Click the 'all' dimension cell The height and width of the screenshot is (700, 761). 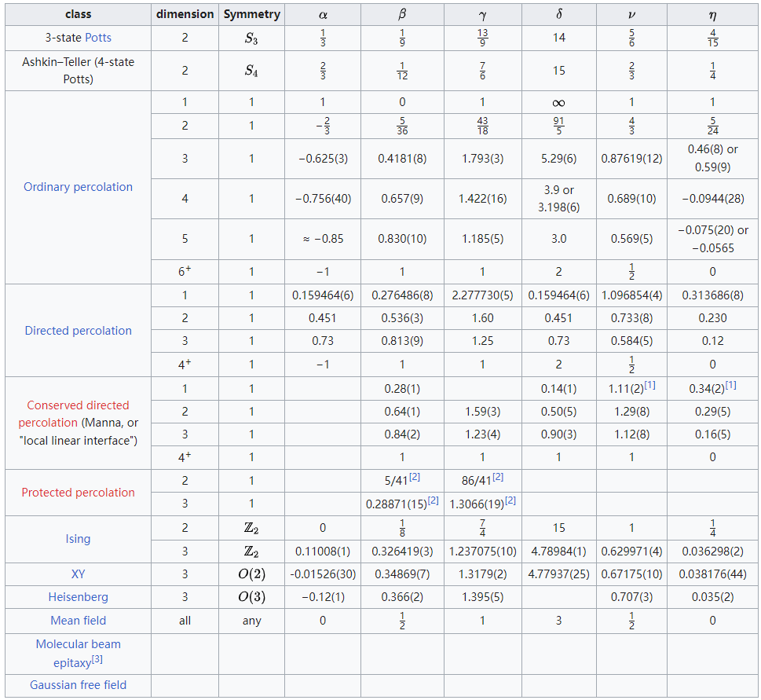pos(185,621)
